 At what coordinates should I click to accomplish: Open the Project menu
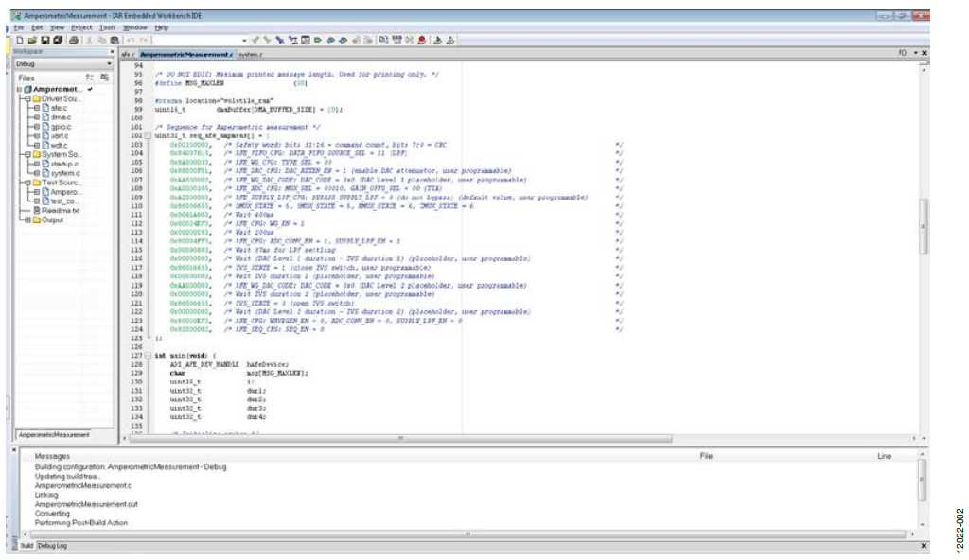coord(81,27)
